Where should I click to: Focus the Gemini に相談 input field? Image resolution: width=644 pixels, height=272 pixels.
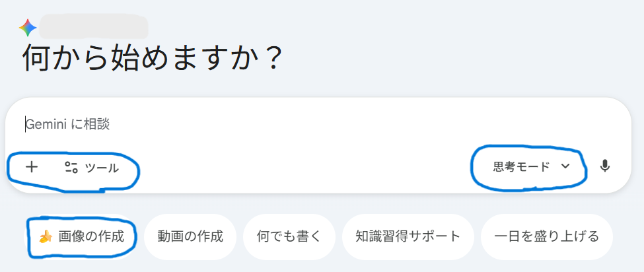[x=264, y=124]
